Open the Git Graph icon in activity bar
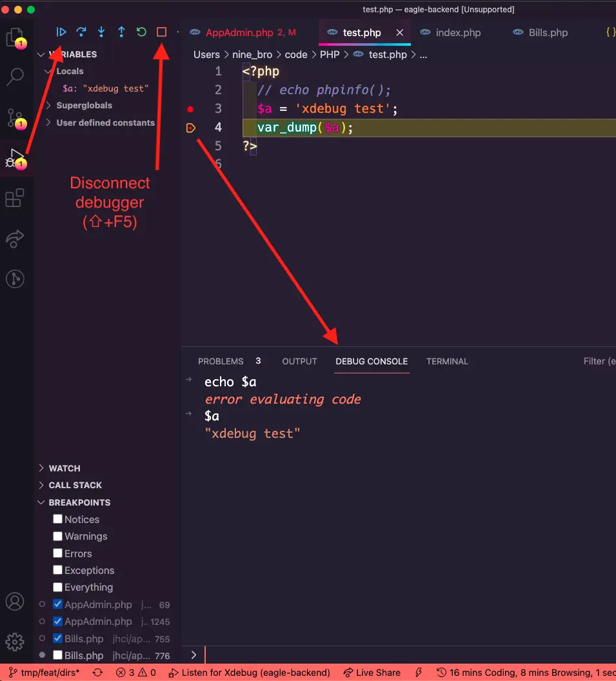This screenshot has width=616, height=681. tap(15, 279)
